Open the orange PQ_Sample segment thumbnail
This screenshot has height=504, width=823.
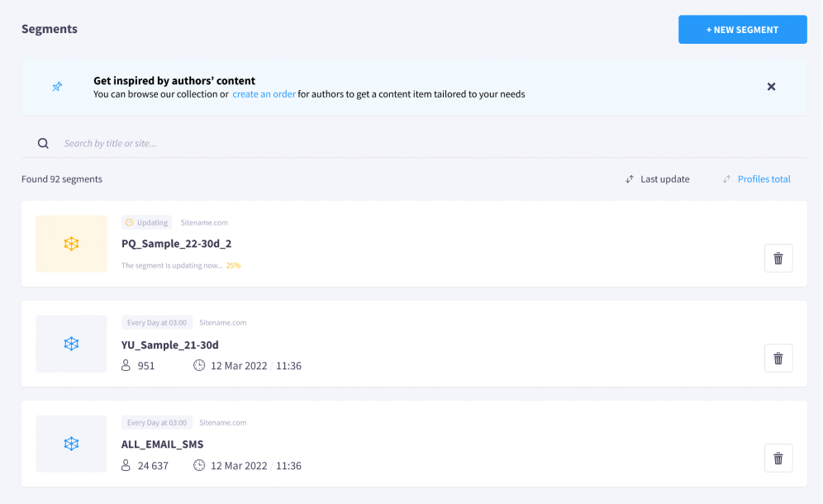pos(71,244)
